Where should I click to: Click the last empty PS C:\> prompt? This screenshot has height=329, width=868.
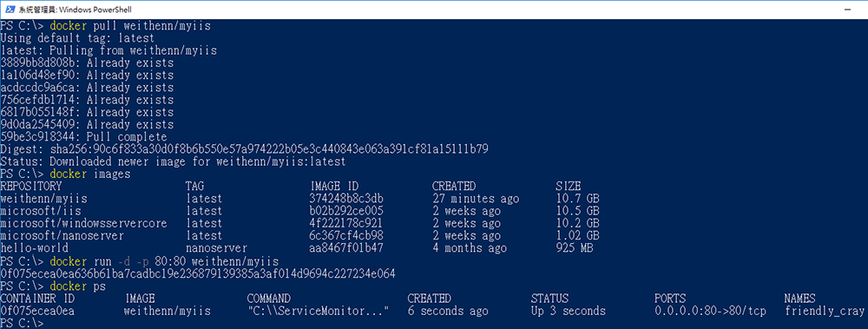[22, 323]
